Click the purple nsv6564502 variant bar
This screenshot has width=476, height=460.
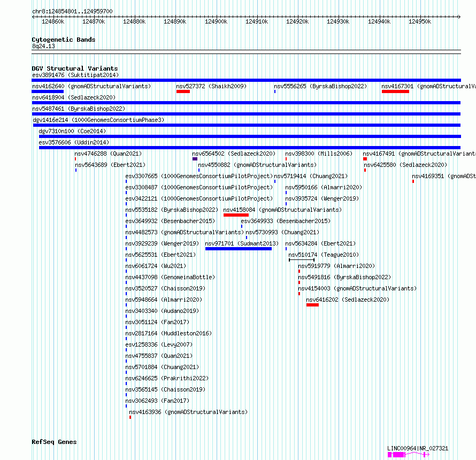[x=195, y=159]
